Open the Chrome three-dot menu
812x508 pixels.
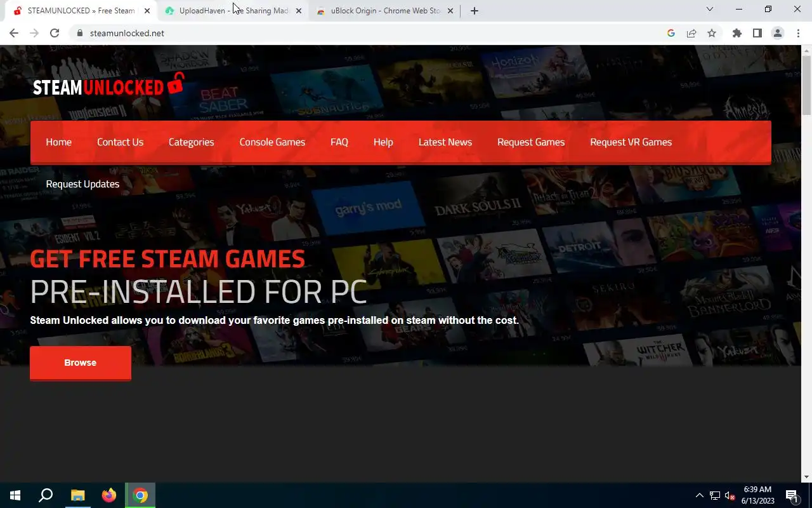pyautogui.click(x=798, y=33)
